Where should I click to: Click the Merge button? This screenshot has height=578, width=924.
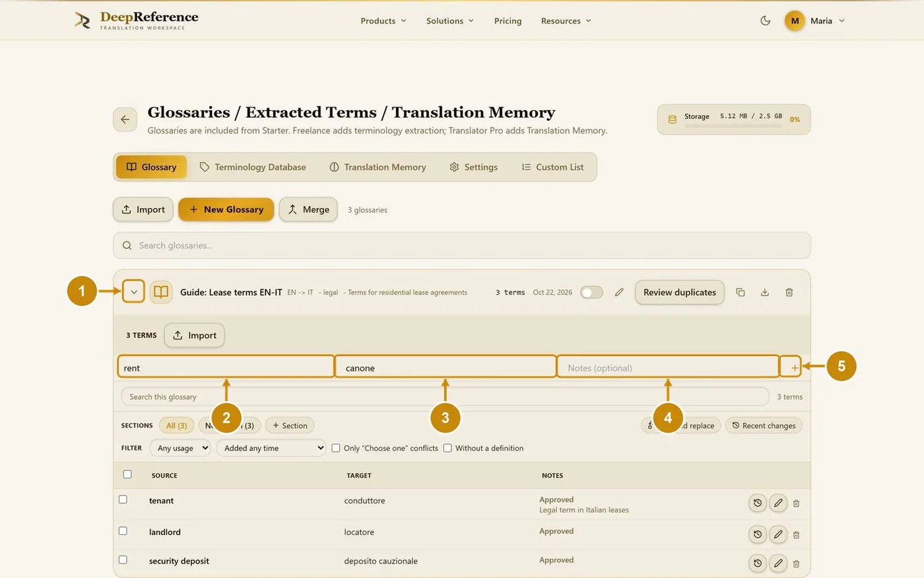[x=308, y=209]
